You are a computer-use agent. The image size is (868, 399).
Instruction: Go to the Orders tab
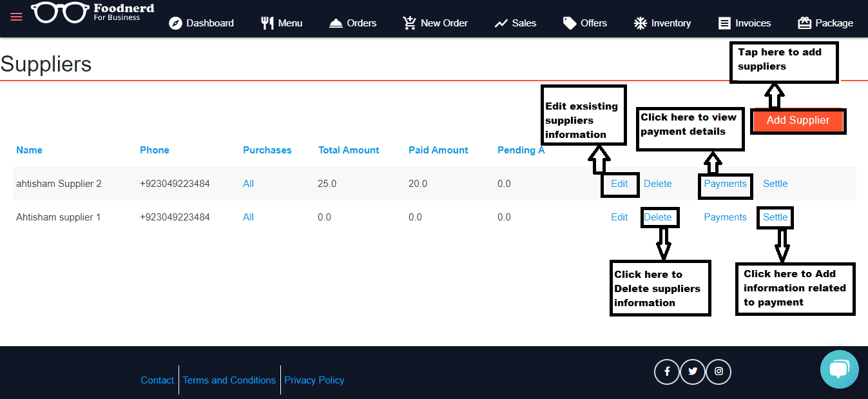[353, 23]
